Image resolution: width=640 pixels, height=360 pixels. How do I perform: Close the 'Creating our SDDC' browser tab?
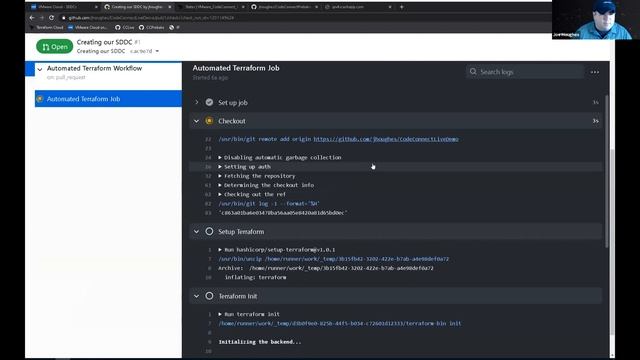tap(169, 7)
